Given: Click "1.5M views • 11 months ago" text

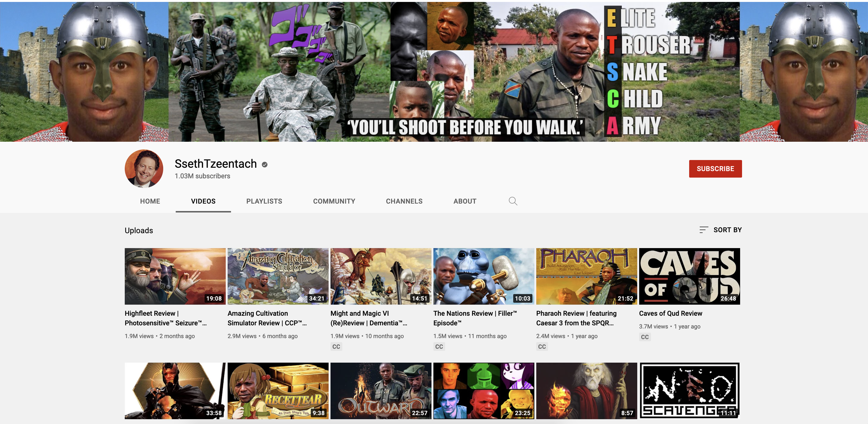Looking at the screenshot, I should [x=470, y=336].
